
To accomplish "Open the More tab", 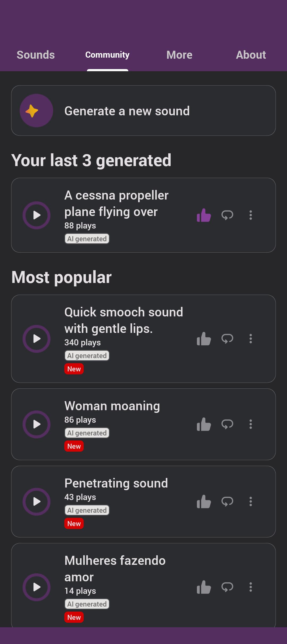I will (179, 55).
